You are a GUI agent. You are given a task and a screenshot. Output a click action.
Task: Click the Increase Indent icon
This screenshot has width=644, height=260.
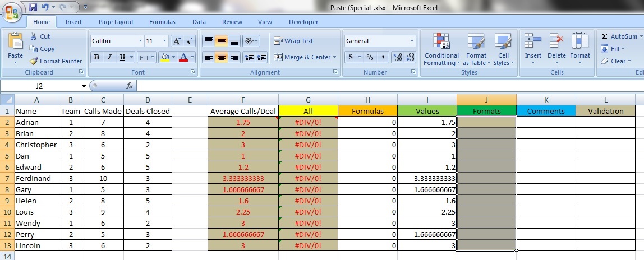point(260,57)
